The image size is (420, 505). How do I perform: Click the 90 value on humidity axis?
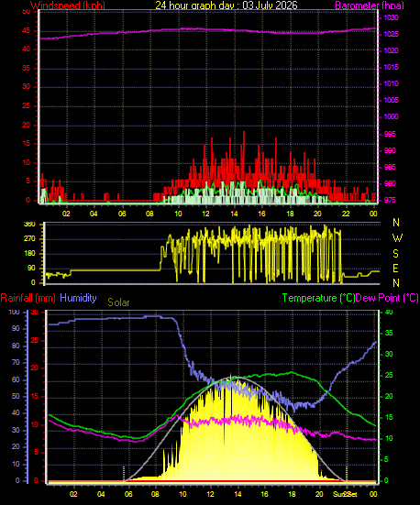pyautogui.click(x=16, y=328)
